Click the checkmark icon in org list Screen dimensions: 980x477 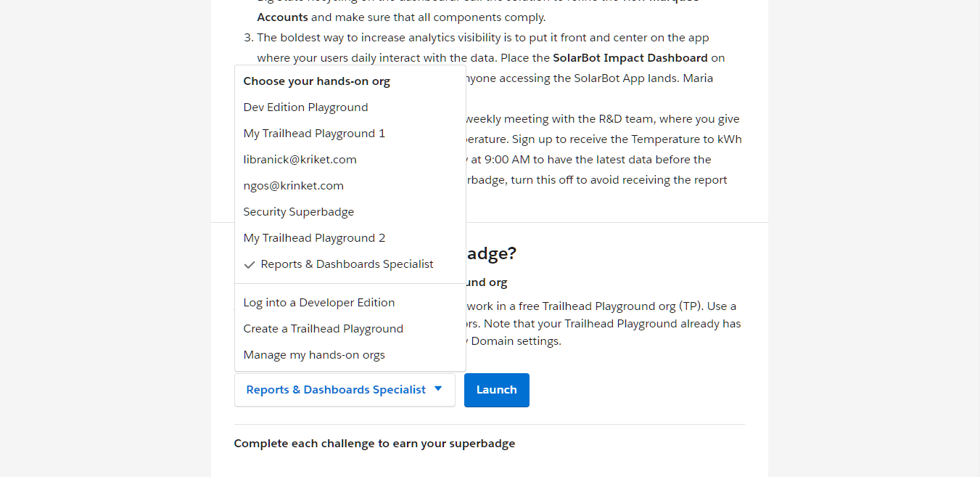tap(250, 265)
